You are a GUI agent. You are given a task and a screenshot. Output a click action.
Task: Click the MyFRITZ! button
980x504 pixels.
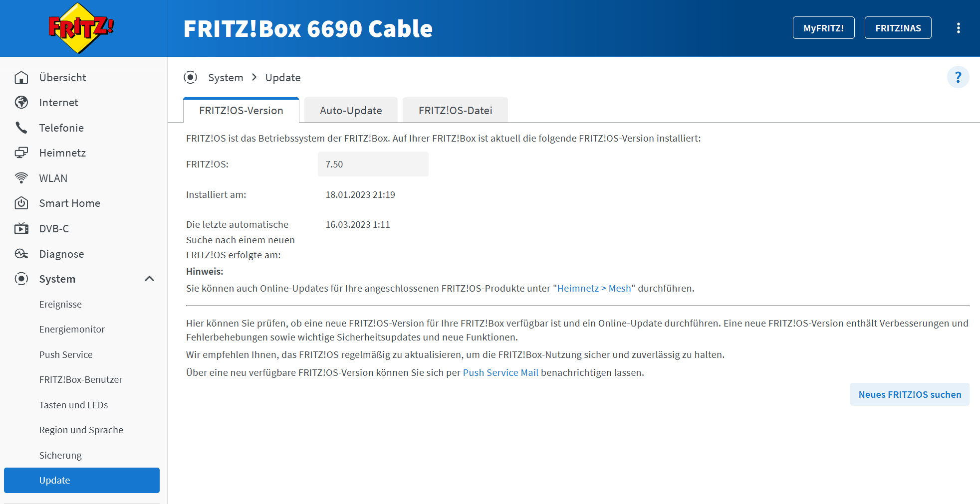(823, 28)
